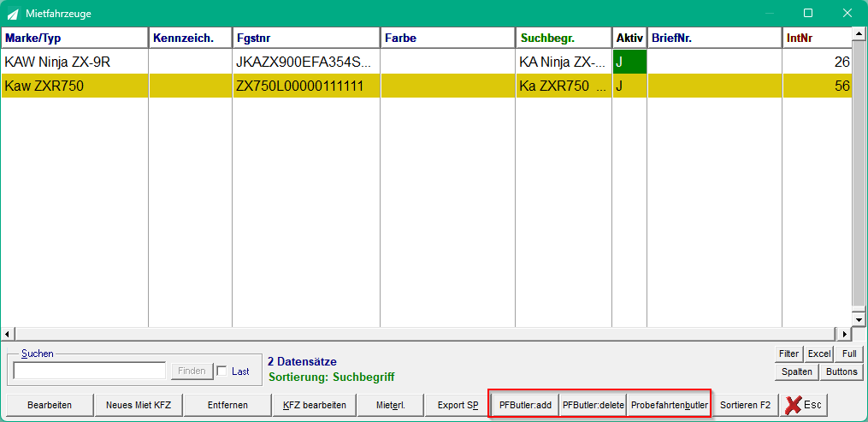Click IntNr cell 26
Image resolution: width=868 pixels, height=422 pixels.
tap(817, 62)
